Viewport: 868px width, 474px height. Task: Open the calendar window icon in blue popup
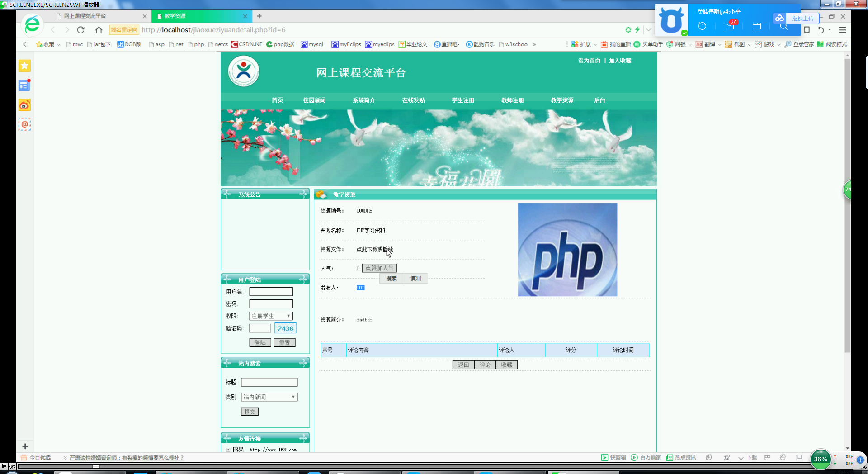(x=757, y=26)
